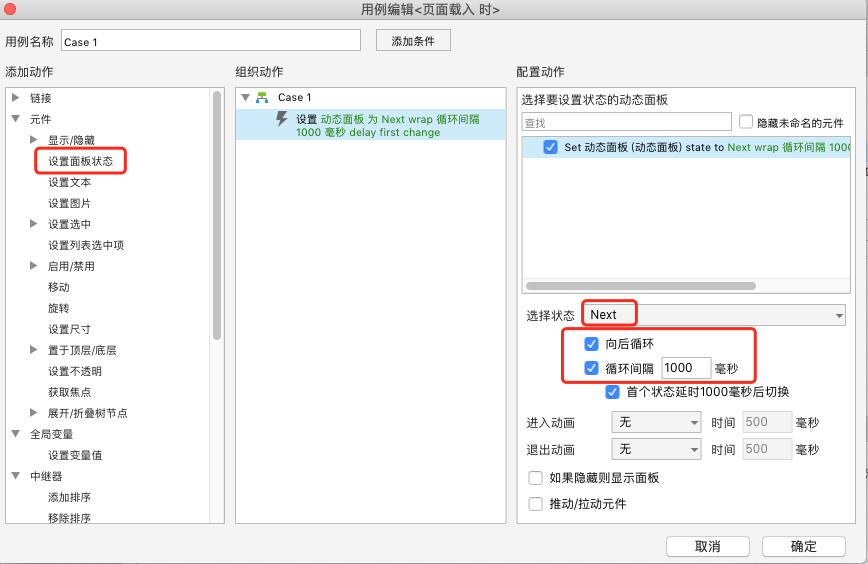Click the 确定 button
Screen dimensions: 868x564
coord(804,546)
